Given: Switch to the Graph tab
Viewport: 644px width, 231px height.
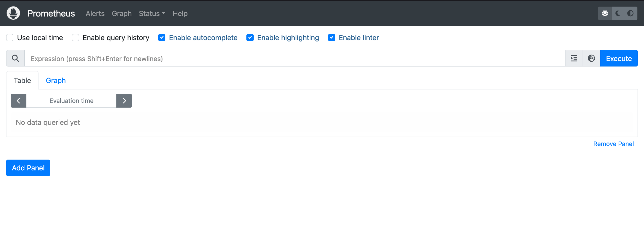Looking at the screenshot, I should [x=56, y=80].
